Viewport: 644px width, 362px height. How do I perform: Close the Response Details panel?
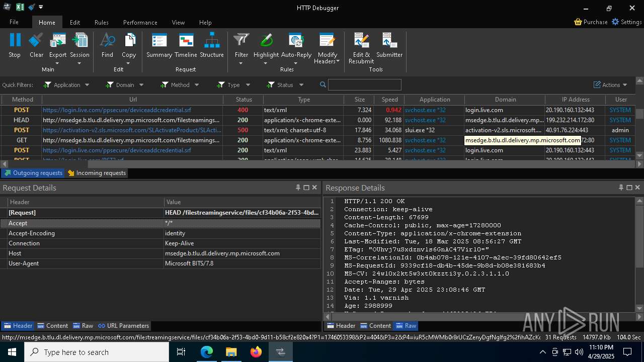point(637,188)
